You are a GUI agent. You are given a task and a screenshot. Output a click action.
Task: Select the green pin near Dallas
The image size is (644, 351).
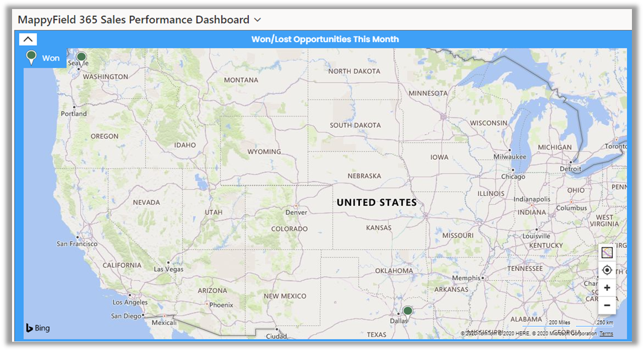coord(408,311)
